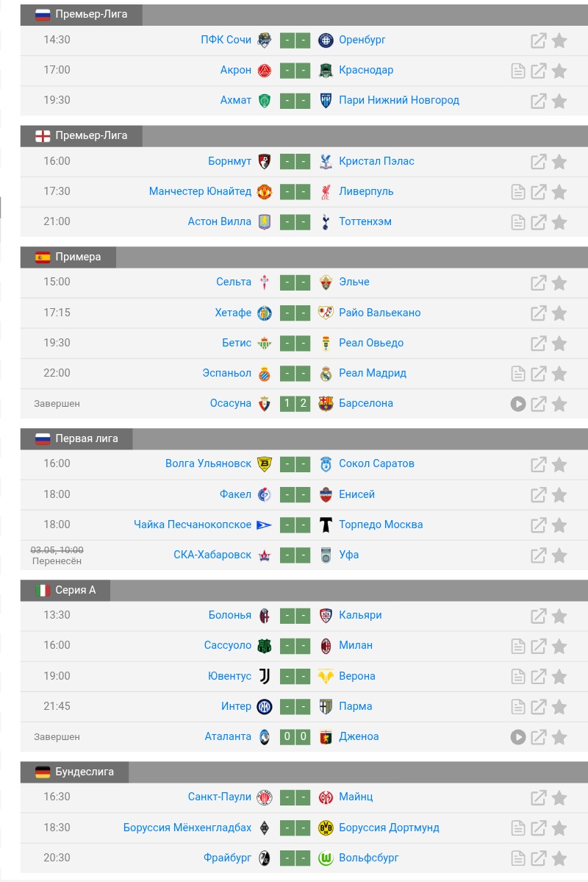The width and height of the screenshot is (588, 882).
Task: Click the 1-2 score of Осасуна match
Action: click(x=295, y=403)
